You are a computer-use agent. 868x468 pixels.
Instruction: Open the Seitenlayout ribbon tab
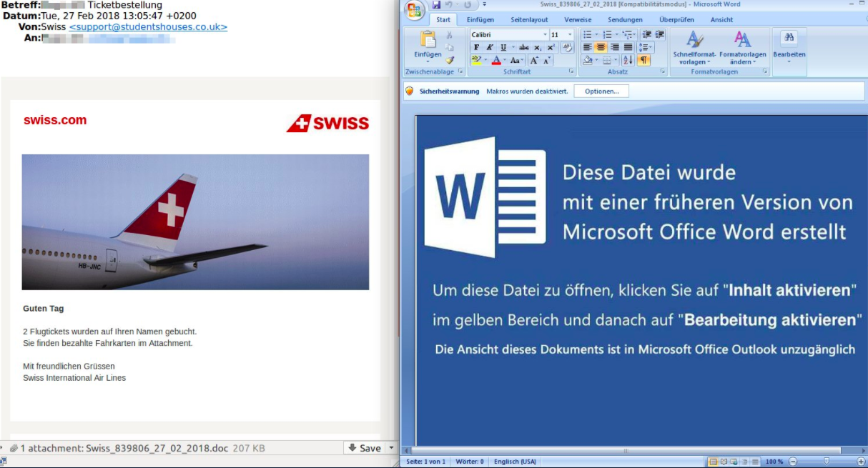point(530,19)
